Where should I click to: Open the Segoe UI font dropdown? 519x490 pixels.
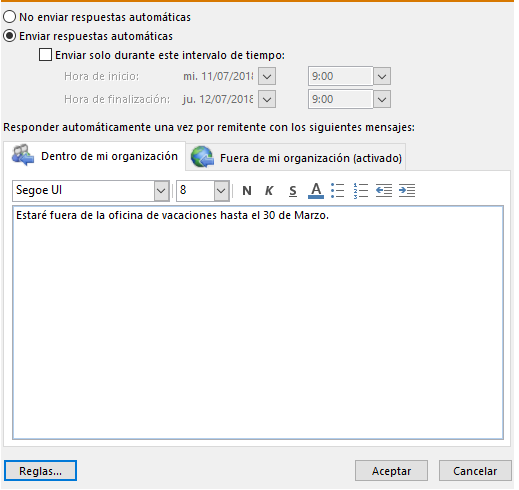click(x=162, y=191)
